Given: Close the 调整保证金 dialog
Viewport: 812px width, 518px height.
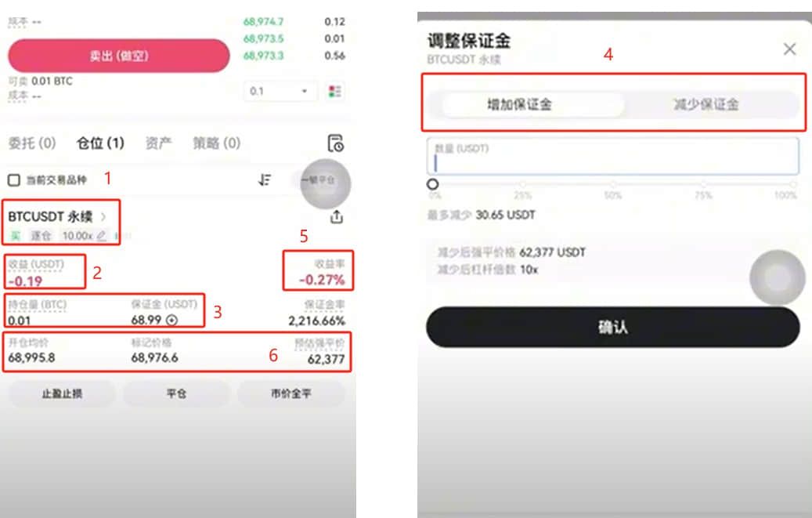Looking at the screenshot, I should (x=789, y=49).
